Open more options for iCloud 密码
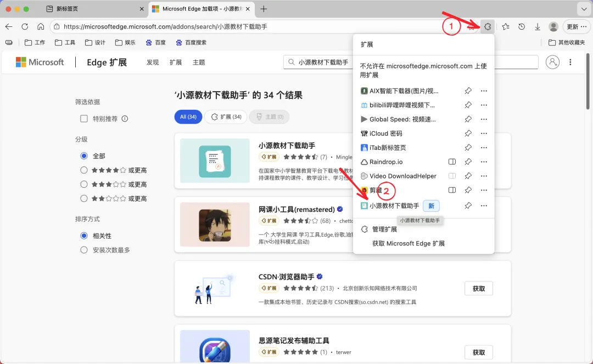The height and width of the screenshot is (364, 593). (484, 133)
